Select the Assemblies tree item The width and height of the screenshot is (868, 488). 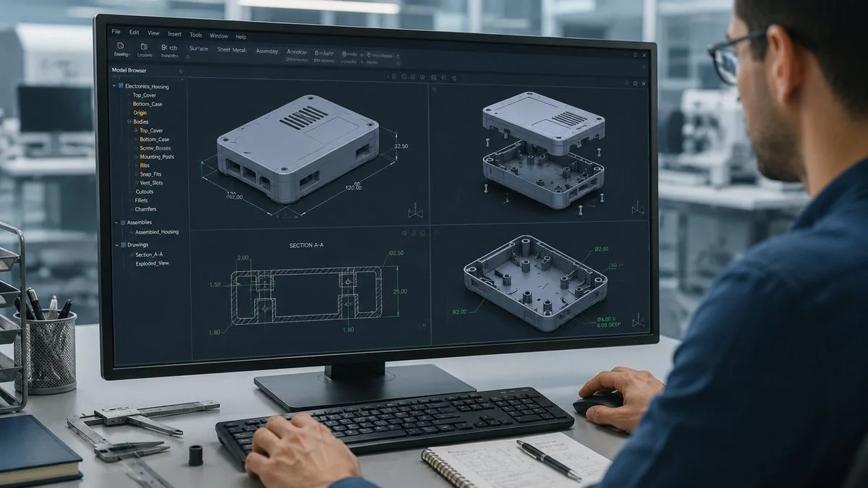click(x=140, y=223)
